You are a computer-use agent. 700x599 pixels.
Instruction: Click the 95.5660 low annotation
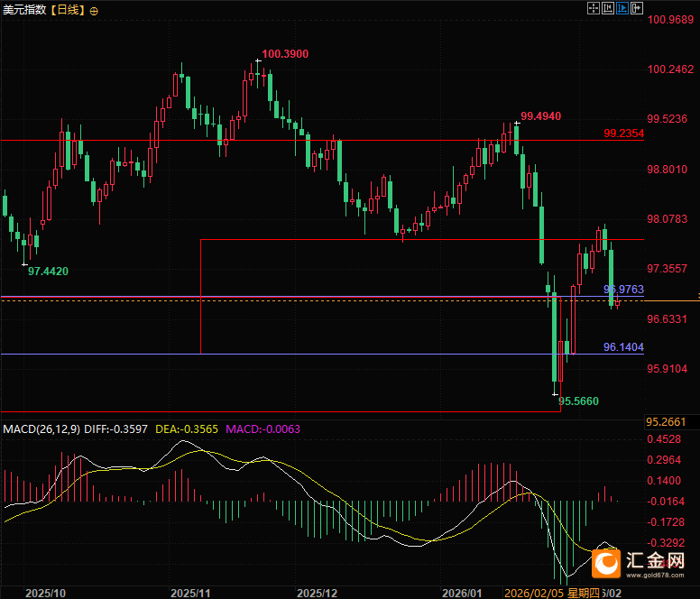[x=578, y=401]
